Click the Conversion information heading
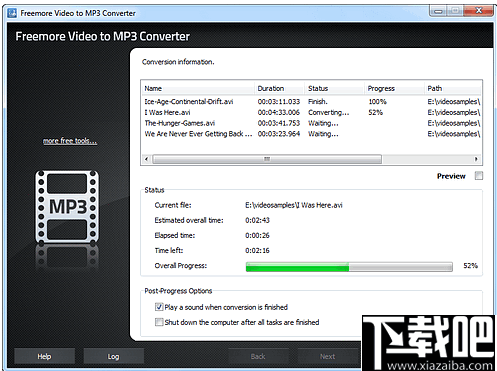497x371 pixels. [178, 62]
